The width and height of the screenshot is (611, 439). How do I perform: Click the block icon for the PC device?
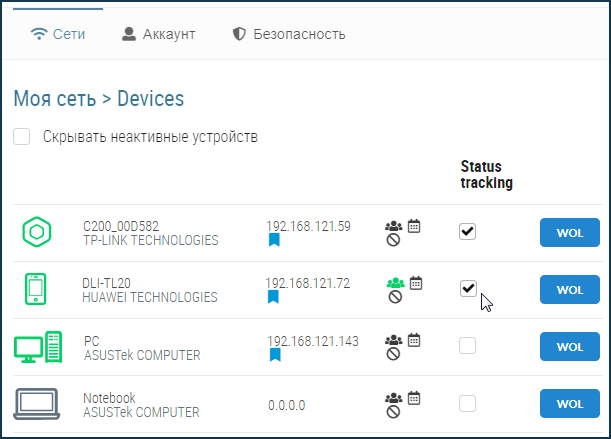(x=395, y=354)
